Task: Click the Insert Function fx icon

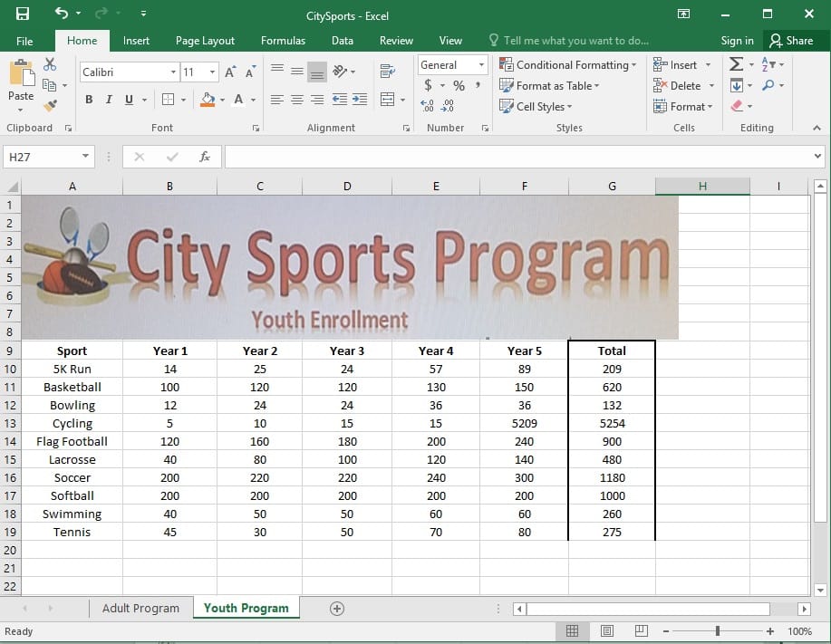Action: coord(205,157)
